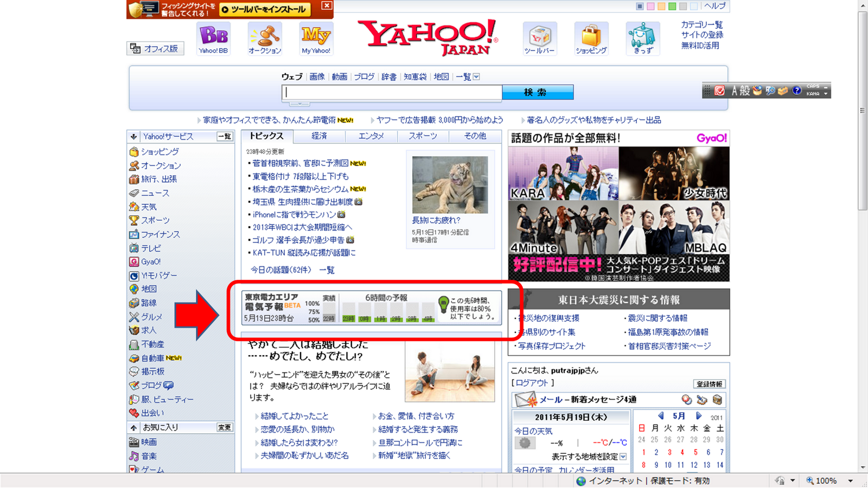Click the ログアウト logout link
Screen dimensions: 868x488
(532, 383)
